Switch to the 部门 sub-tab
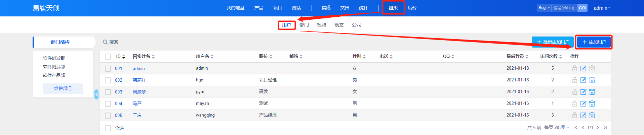 pyautogui.click(x=304, y=25)
